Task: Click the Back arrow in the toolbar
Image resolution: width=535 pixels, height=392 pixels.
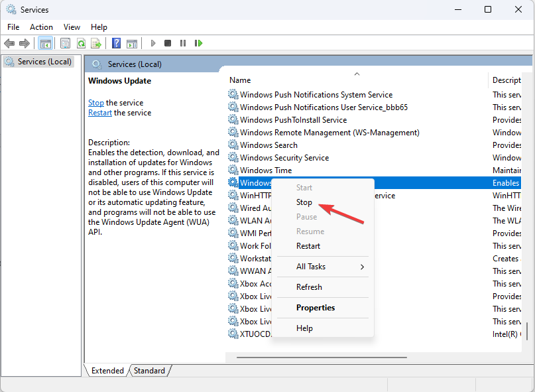Action: [x=9, y=43]
